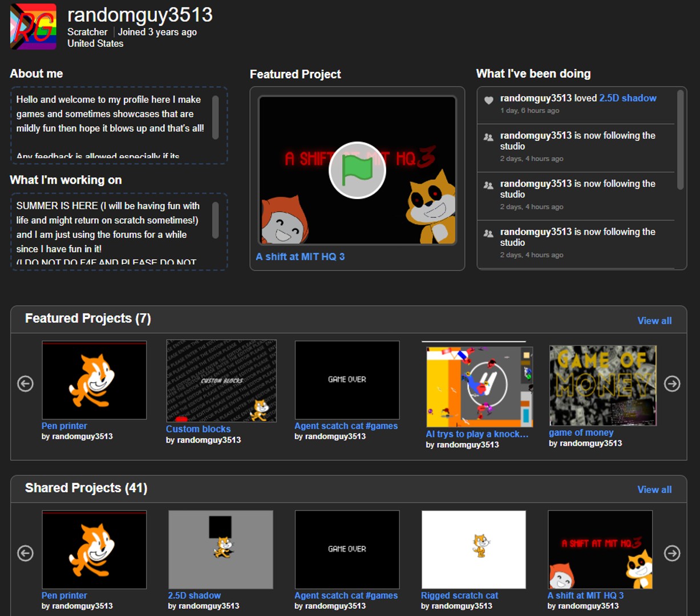The width and height of the screenshot is (700, 616).
Task: Open AI trys to play a knock thumbnail
Action: coord(479,387)
